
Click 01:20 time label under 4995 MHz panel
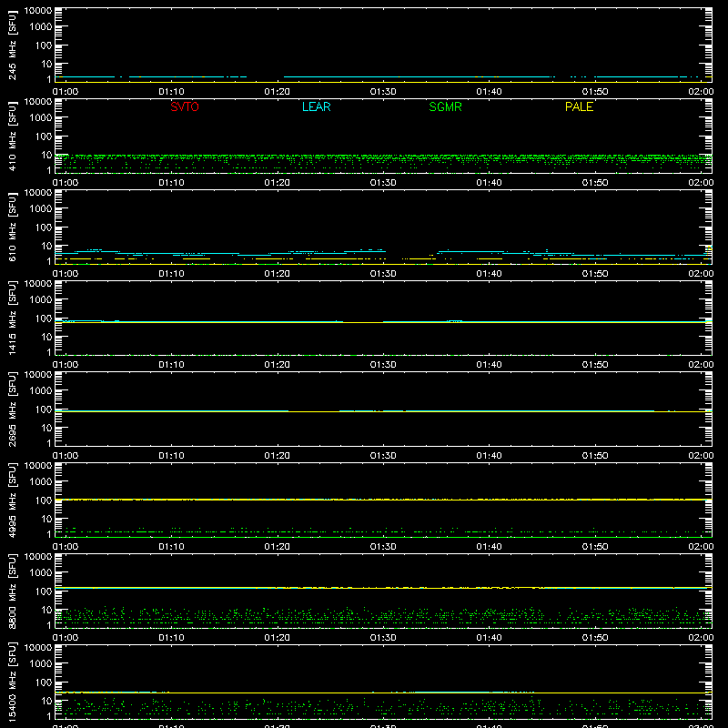point(278,547)
